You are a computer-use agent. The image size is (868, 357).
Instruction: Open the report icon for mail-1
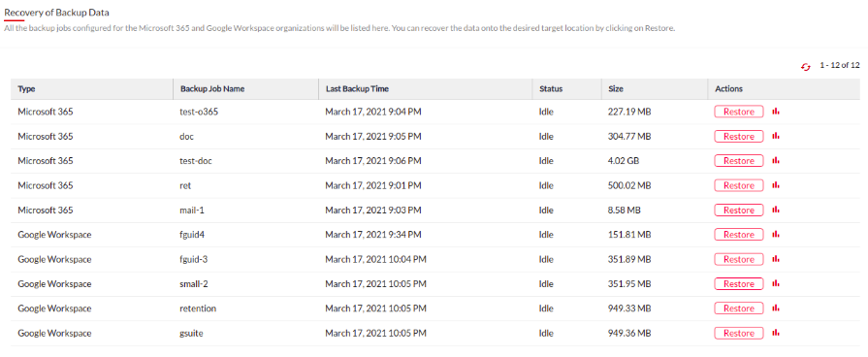coord(776,210)
